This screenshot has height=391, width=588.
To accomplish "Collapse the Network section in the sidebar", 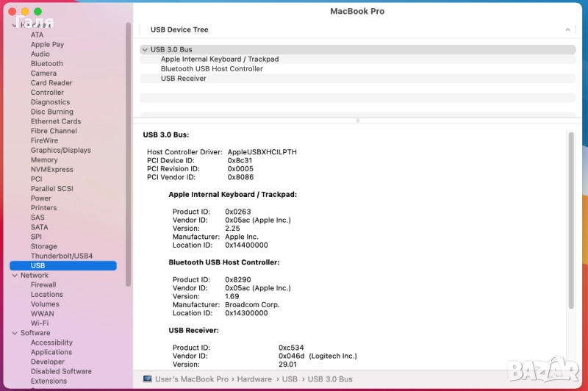I will pos(15,276).
